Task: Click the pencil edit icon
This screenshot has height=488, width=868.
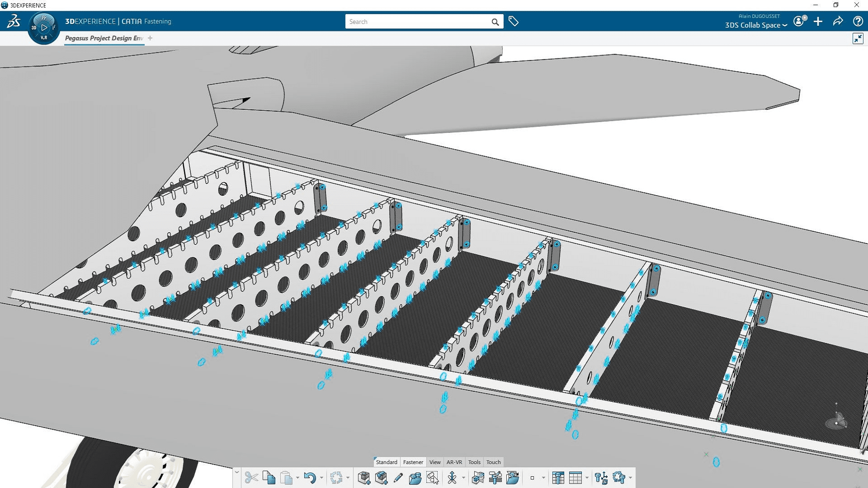Action: click(x=398, y=478)
